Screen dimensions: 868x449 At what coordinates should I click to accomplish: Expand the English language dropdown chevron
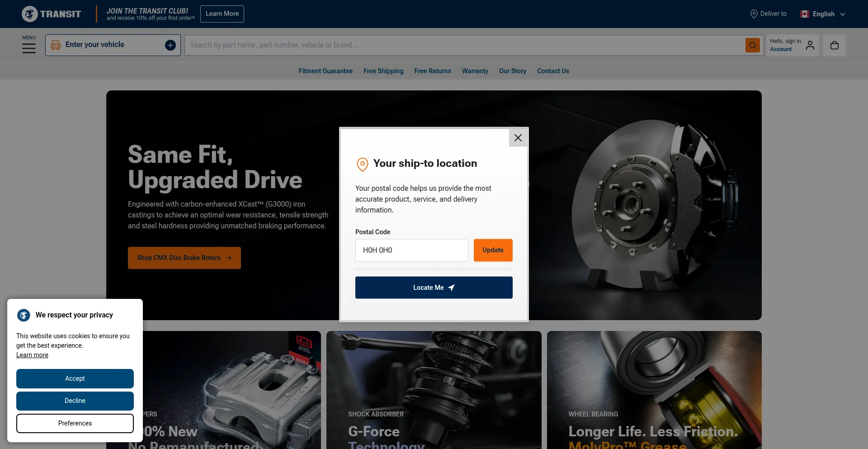(x=843, y=14)
